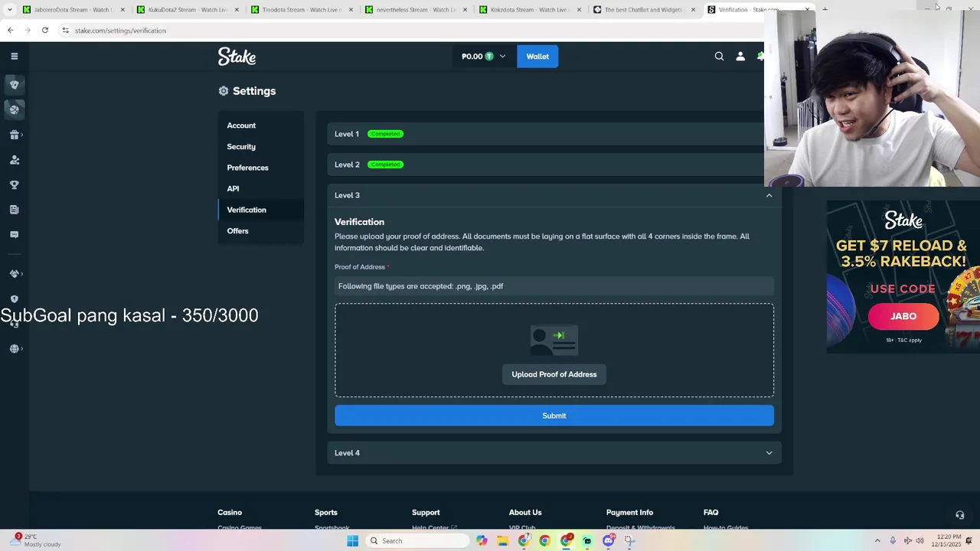
Task: Expand the Level 4 verification section
Action: coord(769,453)
